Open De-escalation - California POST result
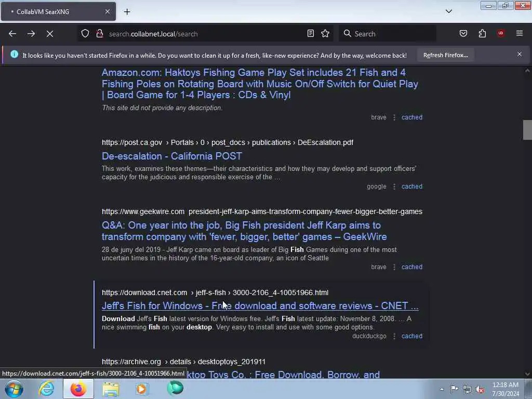Image resolution: width=532 pixels, height=399 pixels. coord(172,156)
